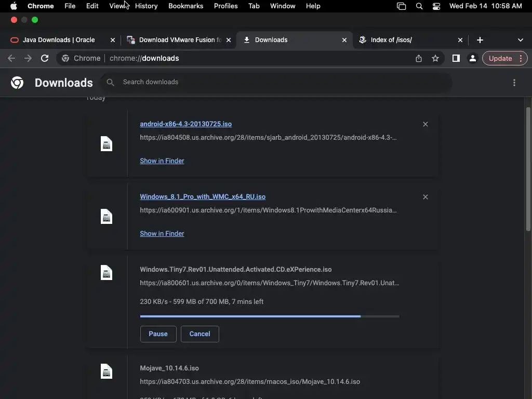
Task: Click the share page icon
Action: [419, 58]
